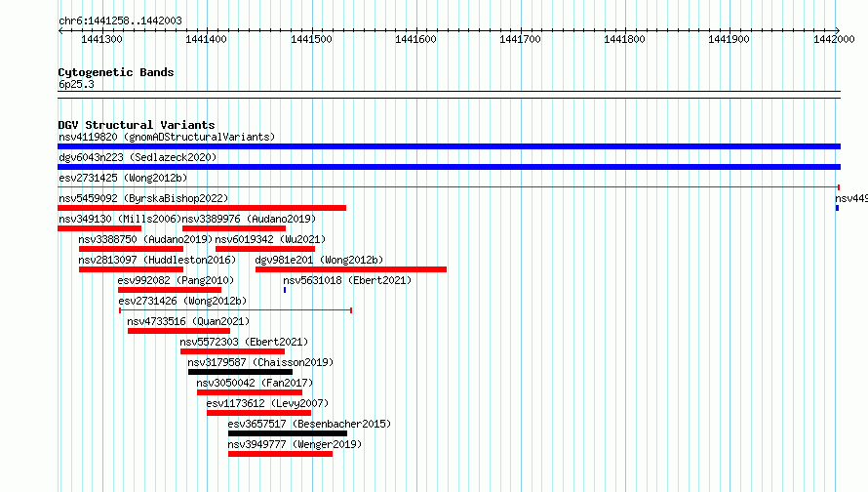Open nsv3949777 (Wenger2019) label
This screenshot has height=492, width=868.
295,444
